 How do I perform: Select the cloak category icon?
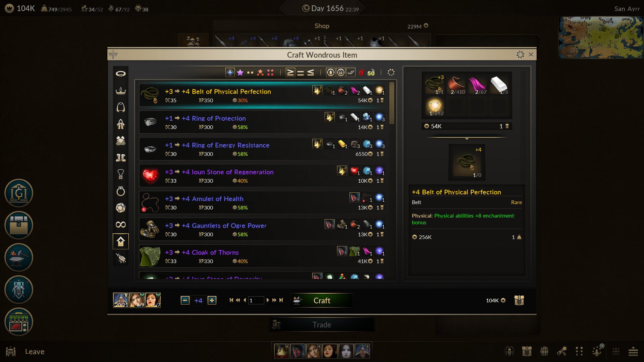pos(121,107)
